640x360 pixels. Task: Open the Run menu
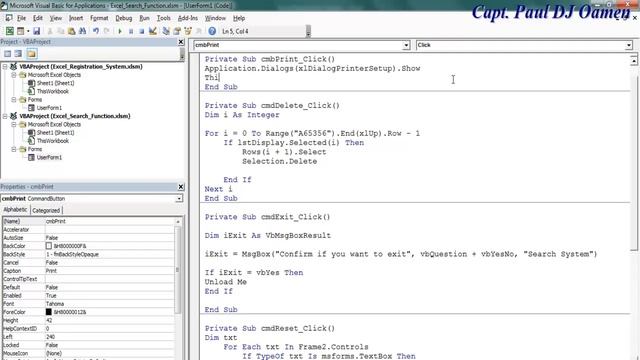click(x=144, y=18)
